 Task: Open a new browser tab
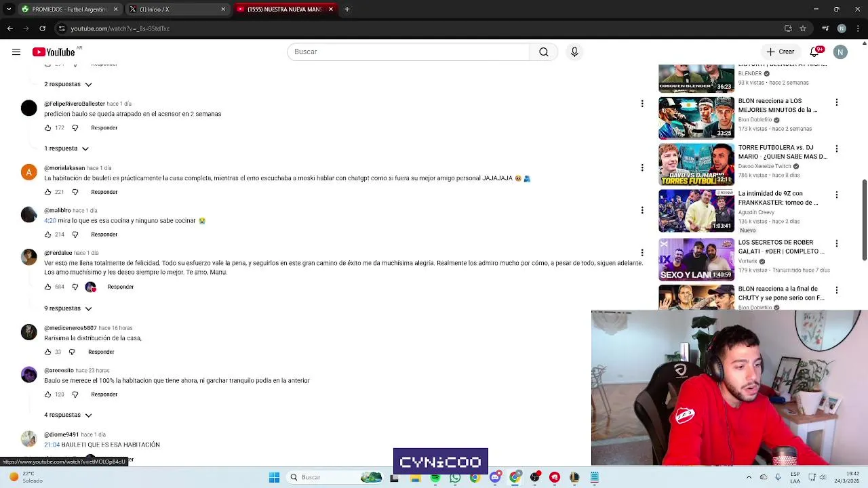point(347,9)
